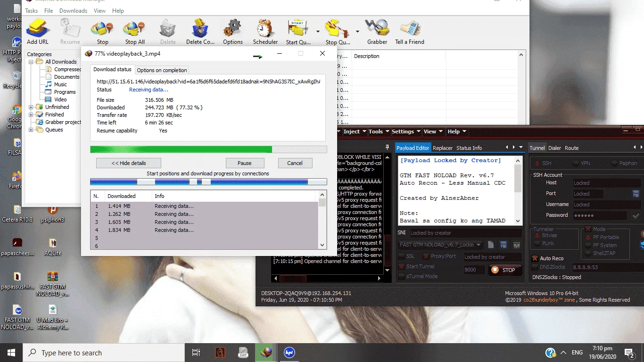Click the Tell a Friend icon
The height and width of the screenshot is (362, 644).
(x=410, y=29)
